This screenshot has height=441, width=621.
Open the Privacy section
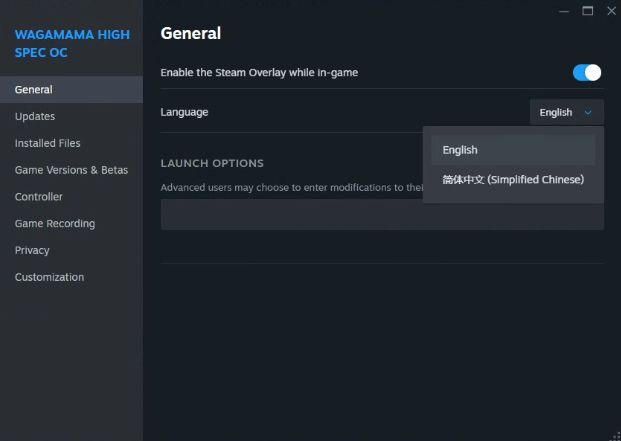32,250
